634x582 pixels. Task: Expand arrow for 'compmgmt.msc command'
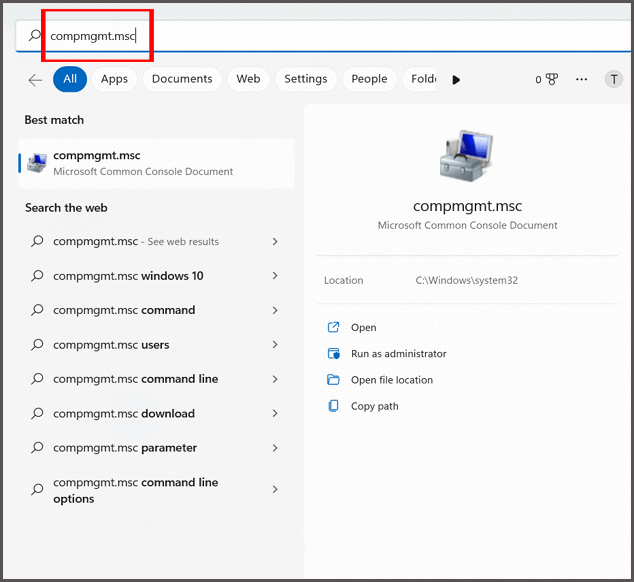(275, 310)
